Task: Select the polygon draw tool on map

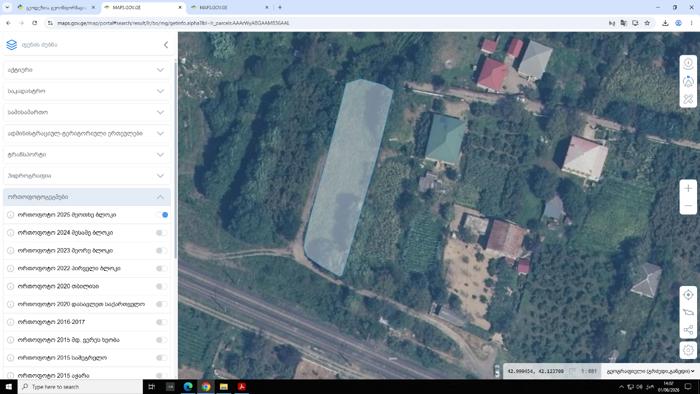Action: click(x=688, y=312)
